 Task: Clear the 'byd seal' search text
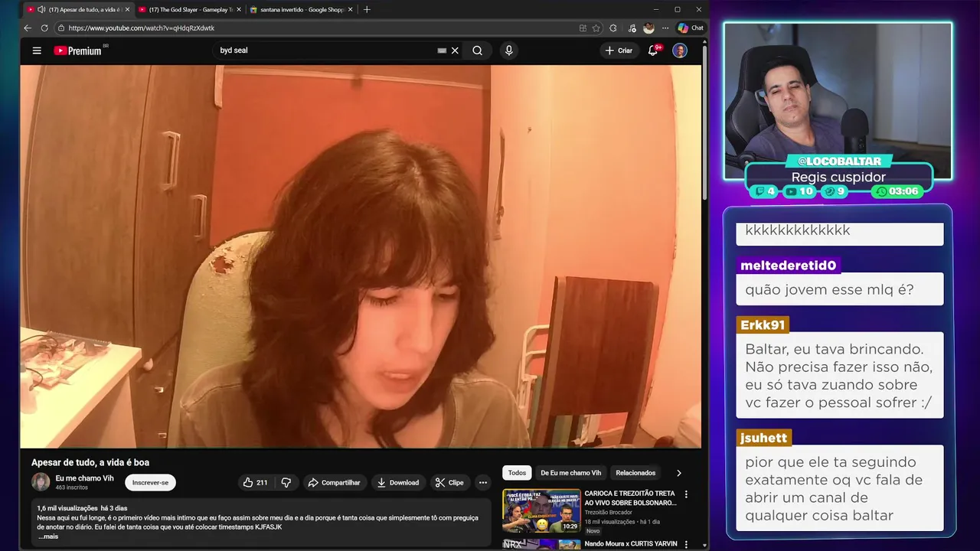[455, 51]
